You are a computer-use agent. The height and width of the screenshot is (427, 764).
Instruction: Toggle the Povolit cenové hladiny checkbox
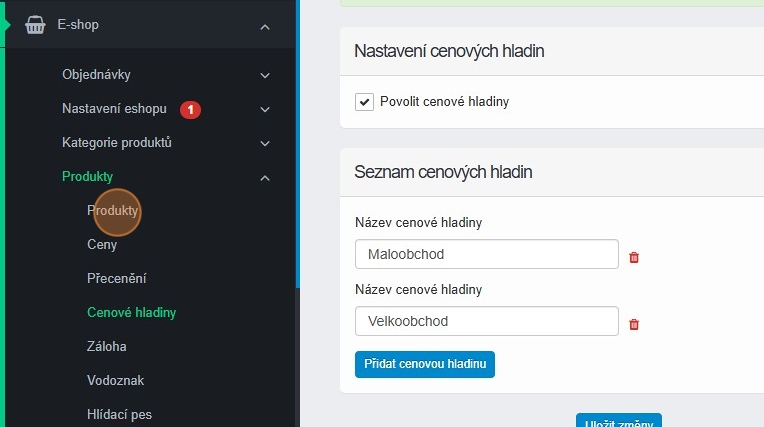coord(364,102)
